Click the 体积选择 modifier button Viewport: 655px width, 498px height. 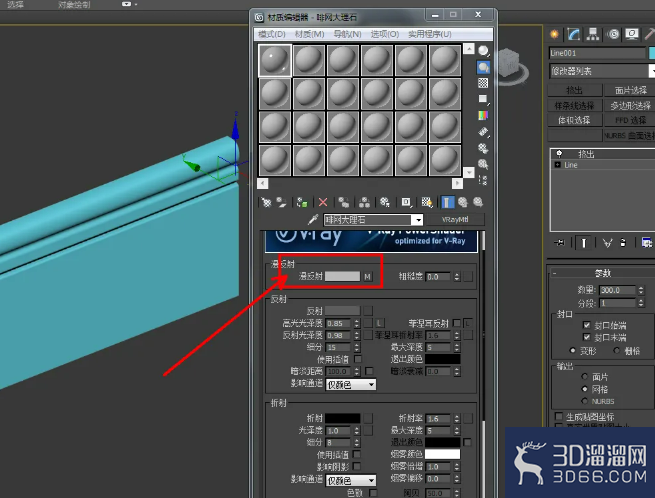(574, 120)
